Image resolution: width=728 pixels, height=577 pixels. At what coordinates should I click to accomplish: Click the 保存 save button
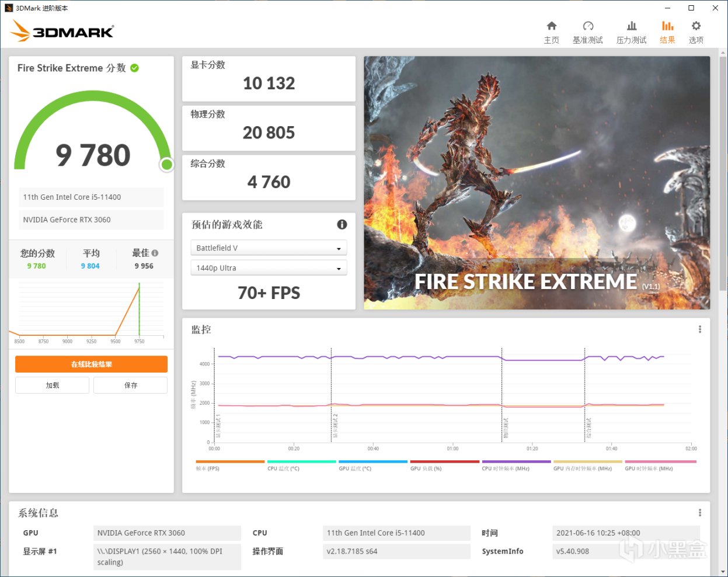point(131,385)
